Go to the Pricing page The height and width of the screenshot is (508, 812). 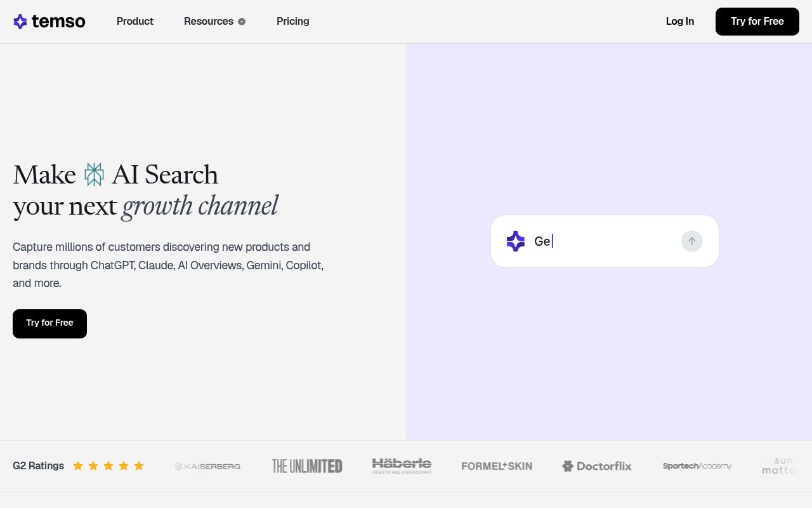[293, 22]
